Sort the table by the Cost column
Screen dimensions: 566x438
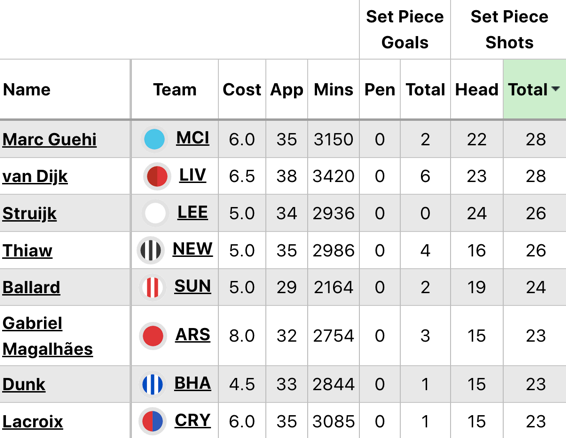241,90
